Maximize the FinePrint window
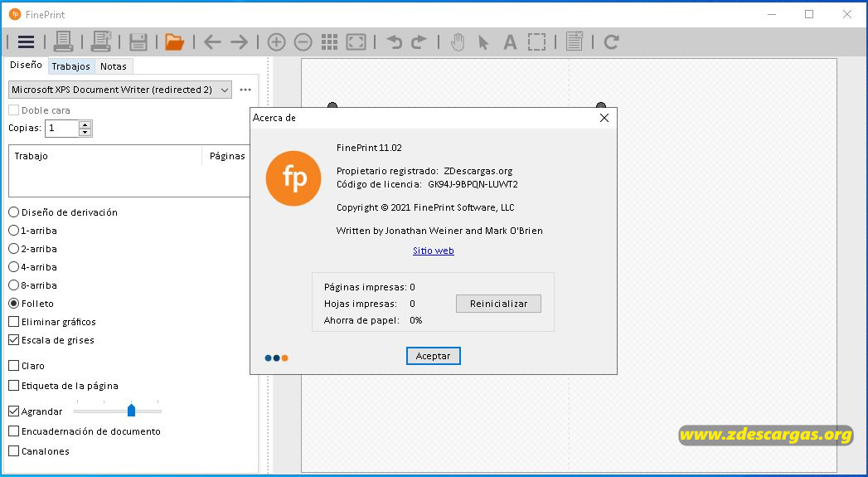 [809, 14]
